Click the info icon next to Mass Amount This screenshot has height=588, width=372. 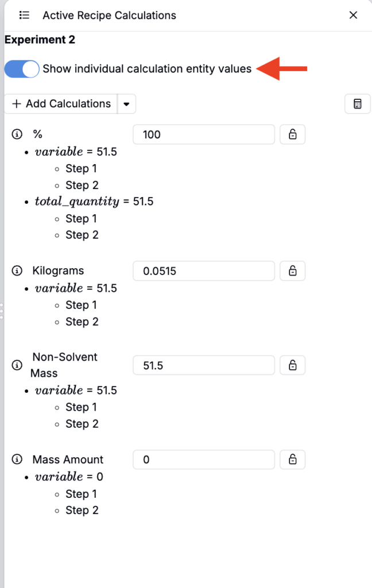(17, 459)
